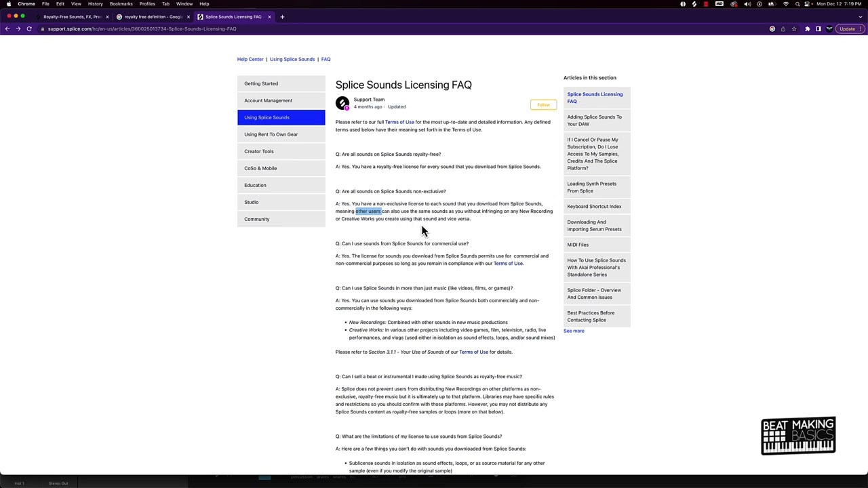Image resolution: width=868 pixels, height=488 pixels.
Task: Click Using Splice Sounds breadcrumb link
Action: pyautogui.click(x=292, y=59)
